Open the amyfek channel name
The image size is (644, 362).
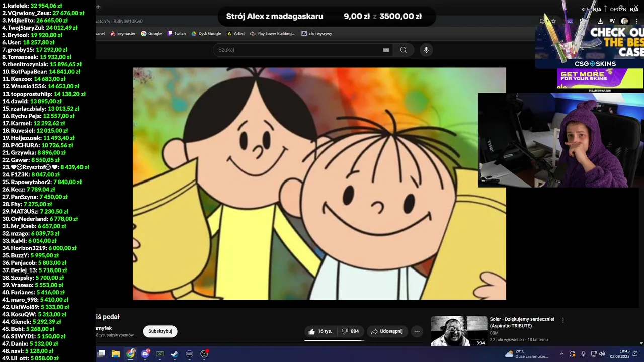click(x=103, y=328)
